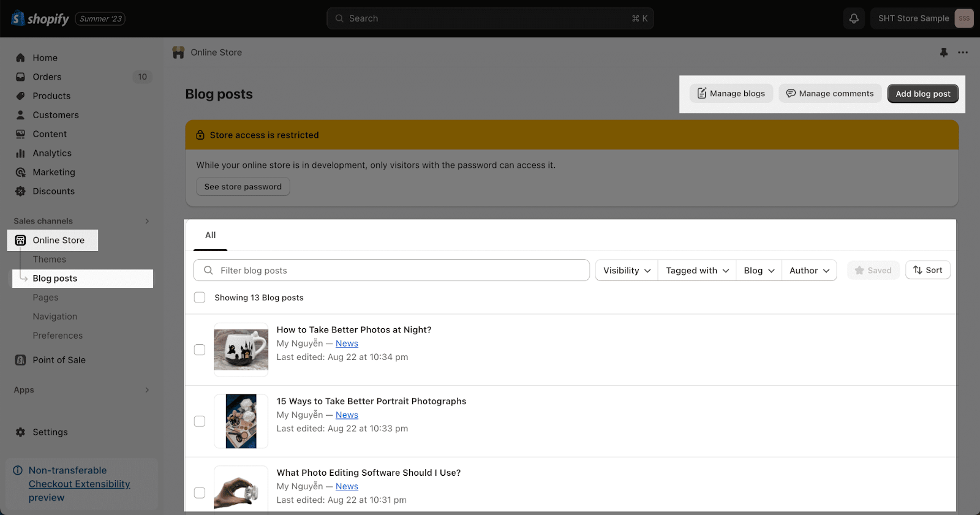Screen dimensions: 980x515
Task: Open the 15 Ways Portrait Photographs thumbnail
Action: (241, 421)
